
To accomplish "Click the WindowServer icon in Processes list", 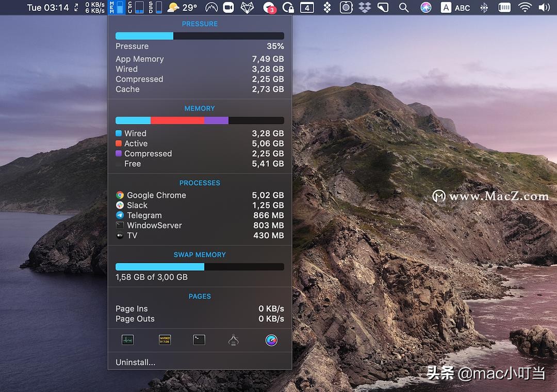I will (120, 225).
